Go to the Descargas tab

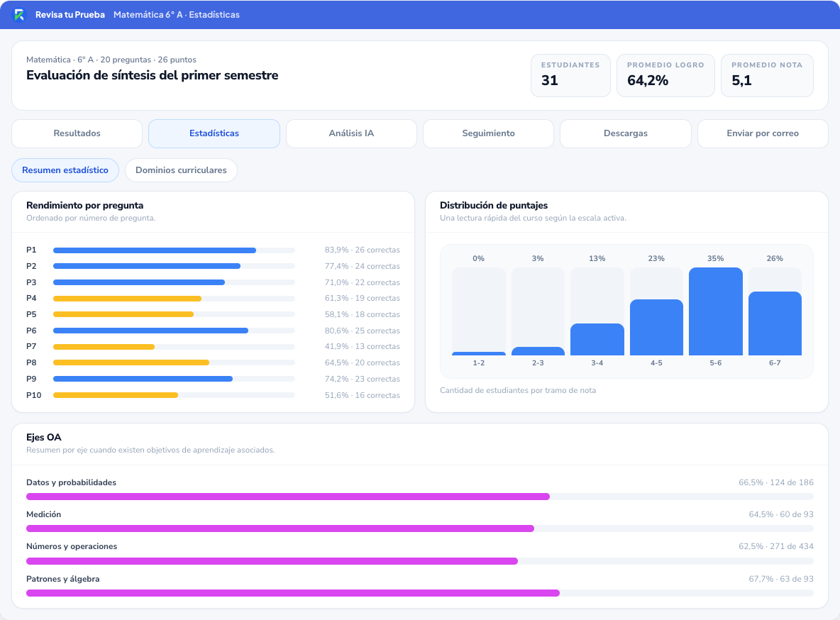click(626, 133)
